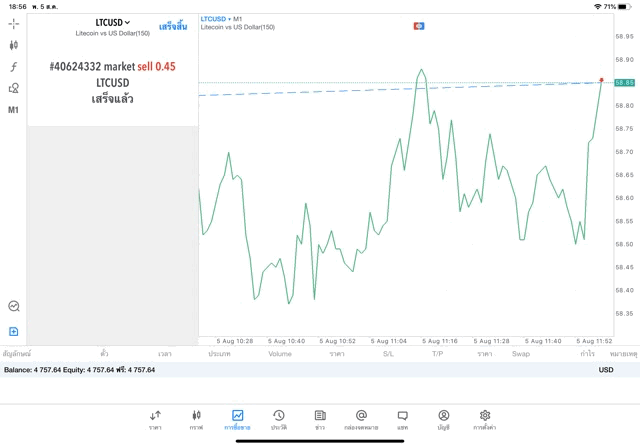Image resolution: width=640 pixels, height=447 pixels.
Task: Open the การตั้งค่า settings tab
Action: click(x=485, y=420)
